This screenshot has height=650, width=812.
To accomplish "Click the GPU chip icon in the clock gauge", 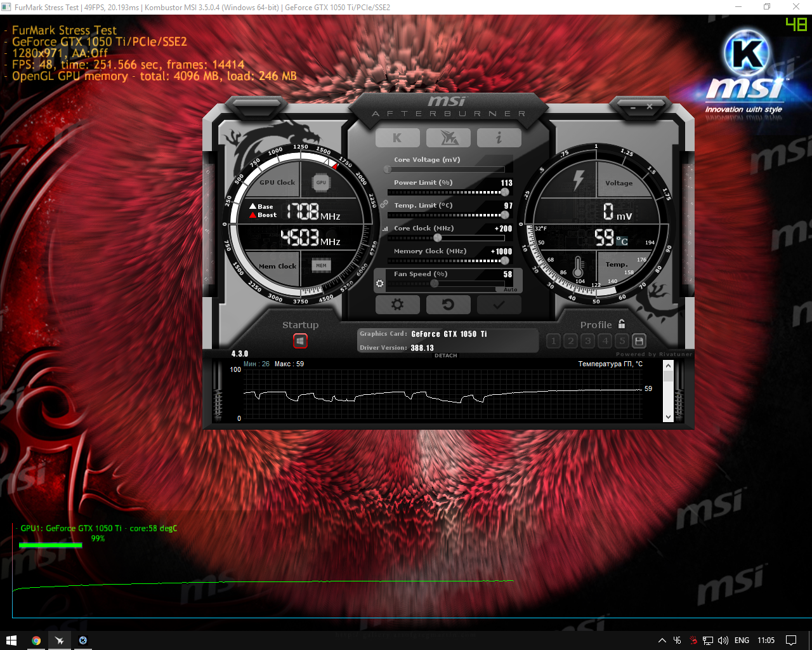I will tap(321, 183).
